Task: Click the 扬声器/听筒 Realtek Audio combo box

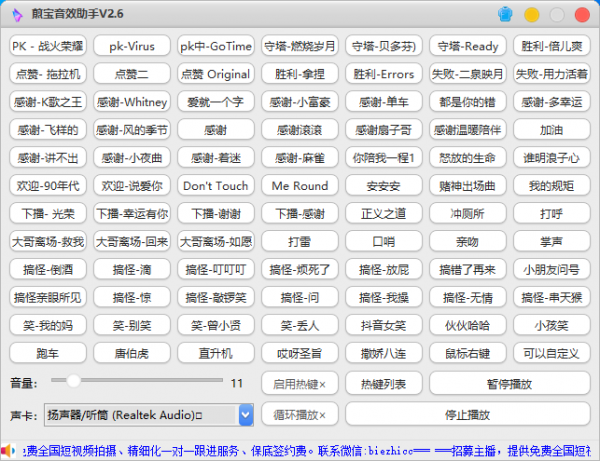Action: click(149, 415)
